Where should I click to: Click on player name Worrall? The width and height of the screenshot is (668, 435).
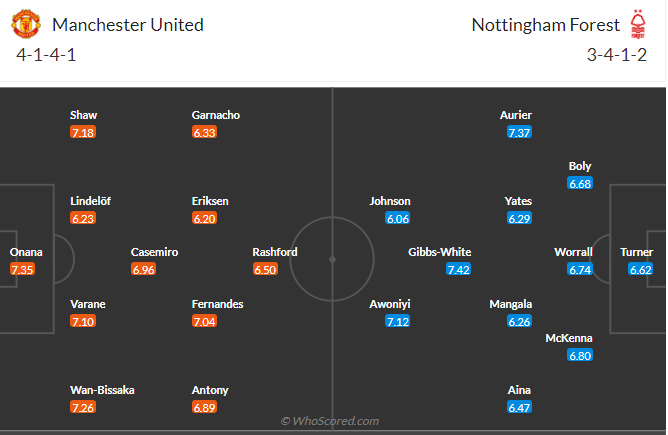click(574, 252)
